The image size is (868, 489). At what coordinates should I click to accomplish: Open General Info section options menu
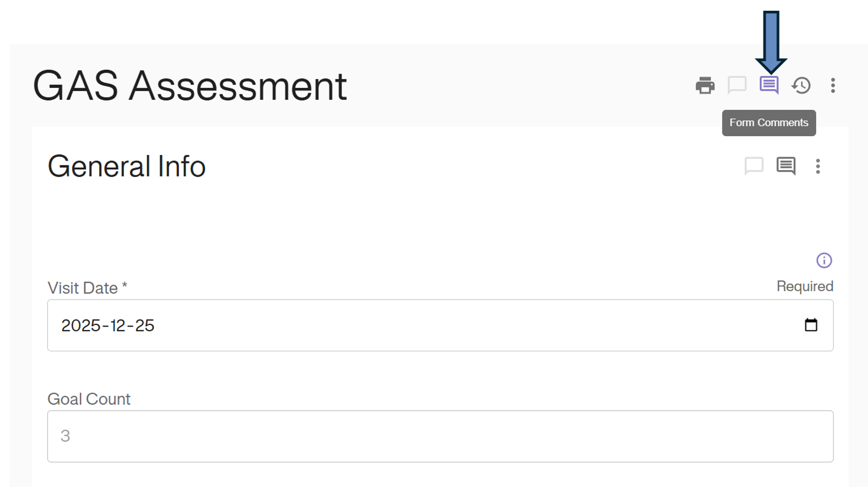click(818, 166)
